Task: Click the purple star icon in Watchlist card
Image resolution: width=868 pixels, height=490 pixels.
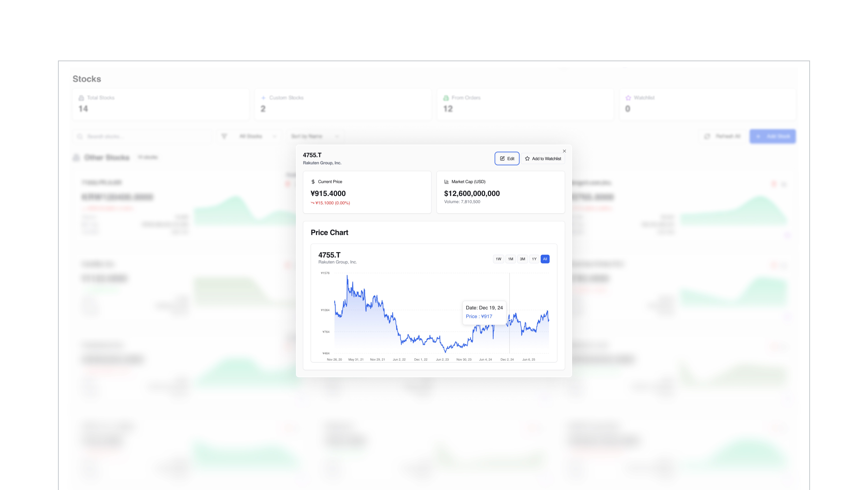Action: (628, 98)
